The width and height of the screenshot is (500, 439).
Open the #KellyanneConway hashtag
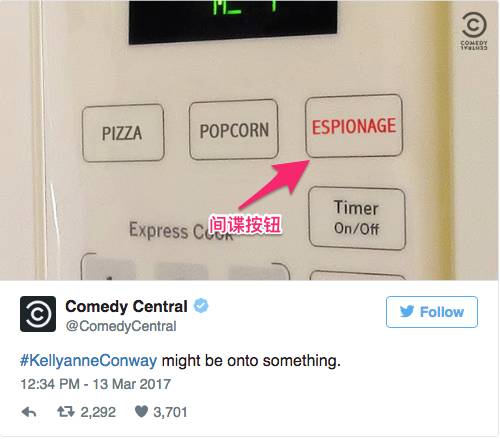pyautogui.click(x=88, y=361)
